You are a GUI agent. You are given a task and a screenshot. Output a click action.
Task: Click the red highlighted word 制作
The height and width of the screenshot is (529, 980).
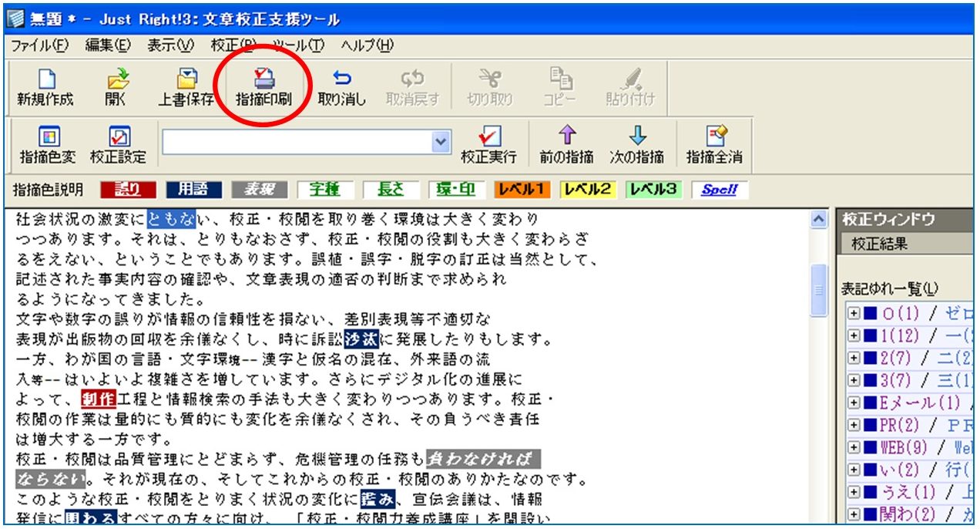(98, 399)
